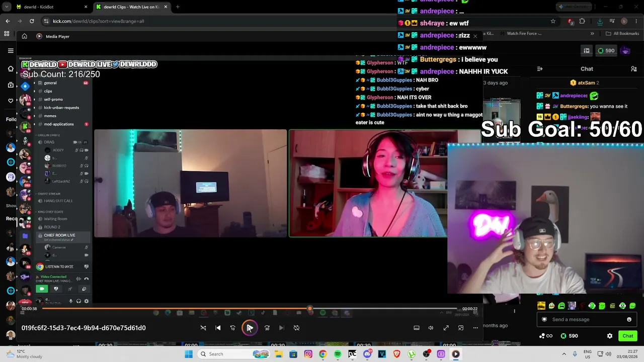Close the dewrld KickBot tab
The height and width of the screenshot is (362, 644).
[x=86, y=7]
